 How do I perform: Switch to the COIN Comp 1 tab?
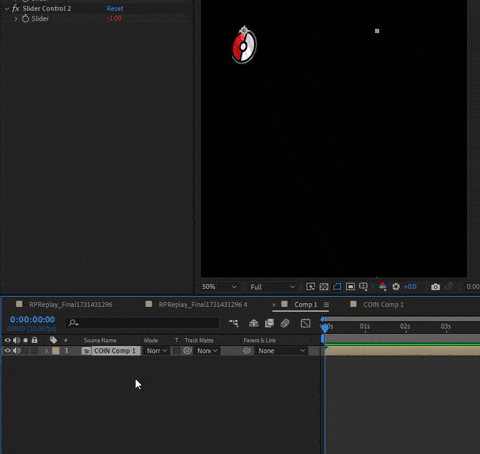coord(383,304)
